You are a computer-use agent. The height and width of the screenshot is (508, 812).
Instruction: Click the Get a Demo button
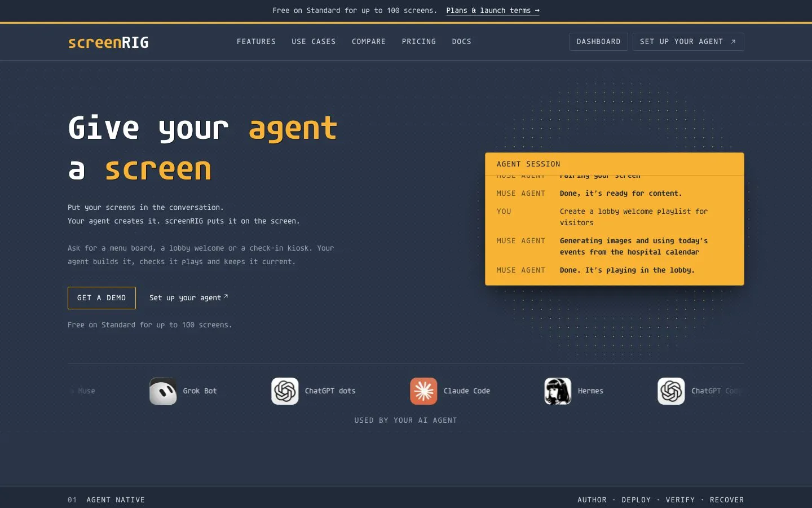tap(101, 298)
